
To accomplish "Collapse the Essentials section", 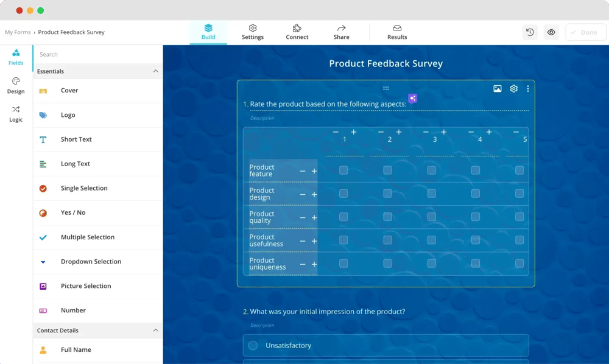I will (x=155, y=71).
